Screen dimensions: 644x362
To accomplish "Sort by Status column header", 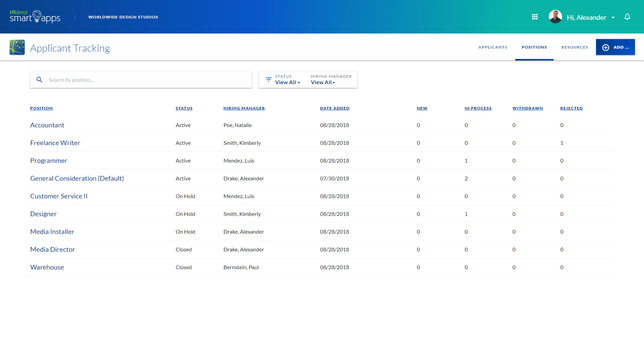I will point(184,108).
